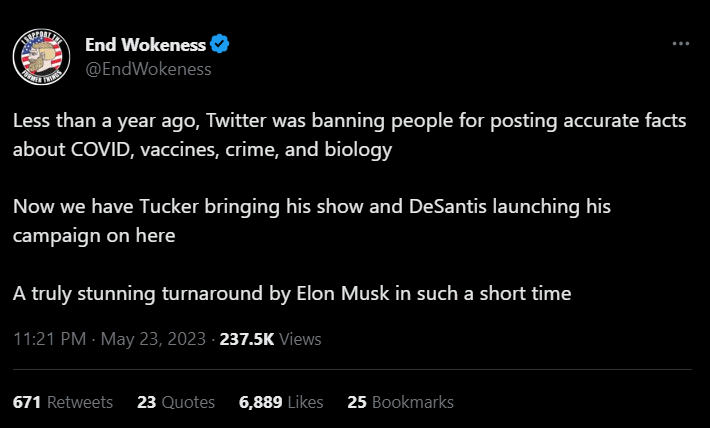Click the sentence about a stunning turnaround
This screenshot has width=710, height=428.
click(292, 293)
